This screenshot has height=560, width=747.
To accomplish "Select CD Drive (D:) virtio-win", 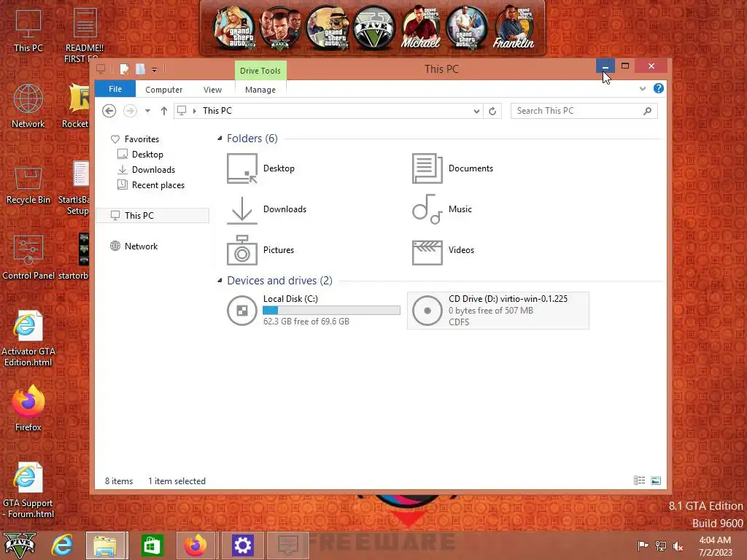I will click(498, 310).
